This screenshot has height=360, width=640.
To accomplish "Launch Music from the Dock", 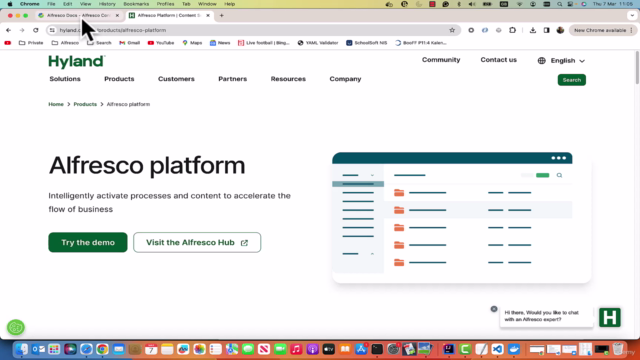I will point(296,349).
